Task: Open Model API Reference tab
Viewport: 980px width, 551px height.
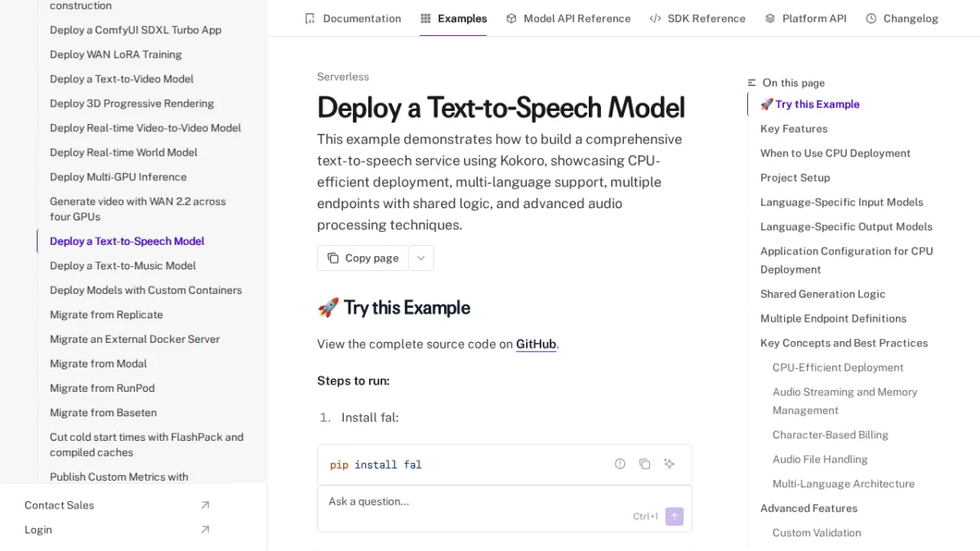Action: 568,18
